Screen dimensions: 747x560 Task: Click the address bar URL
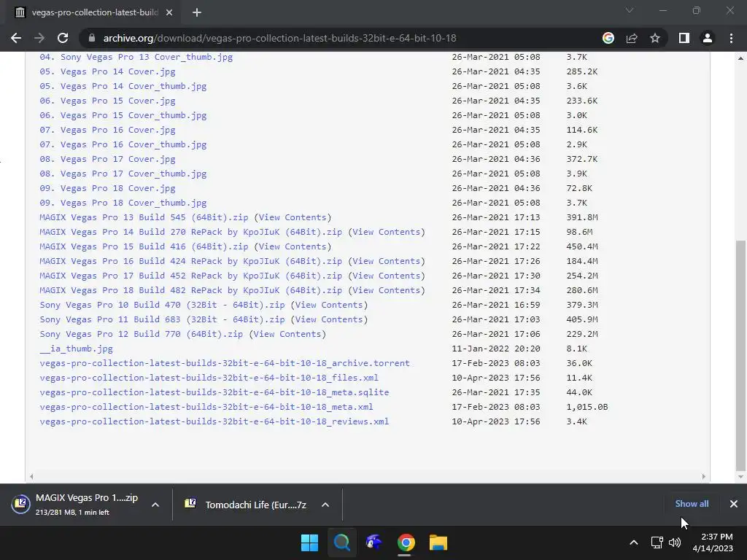279,38
